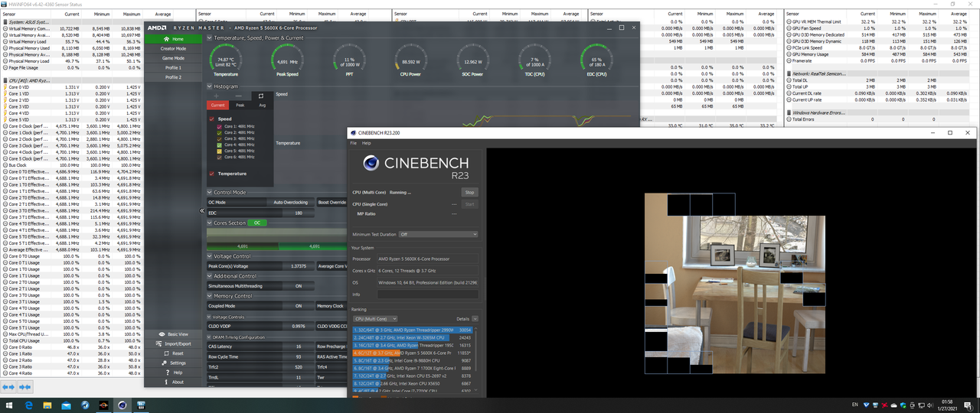Select Current histogram view
Image resolution: width=980 pixels, height=413 pixels.
(218, 105)
